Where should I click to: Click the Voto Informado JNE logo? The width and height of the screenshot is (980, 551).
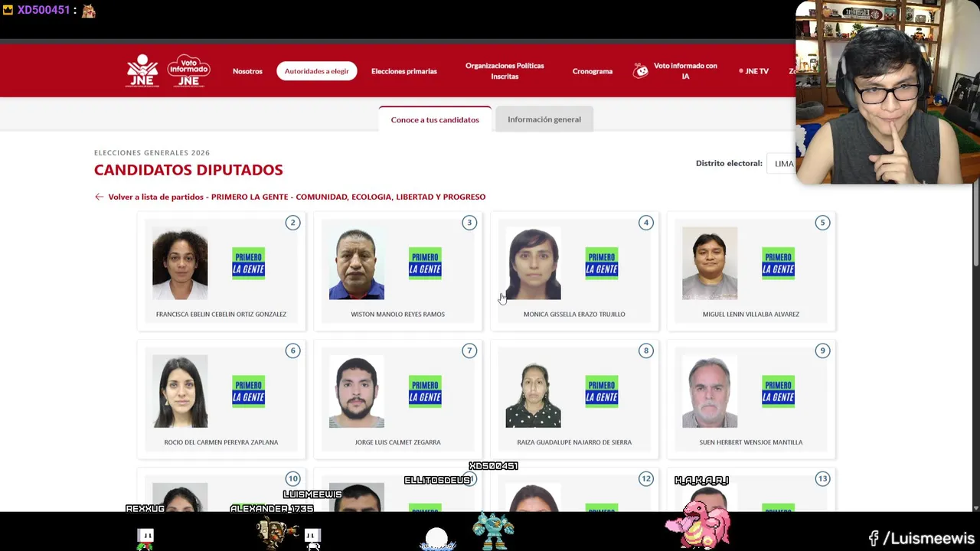(188, 70)
